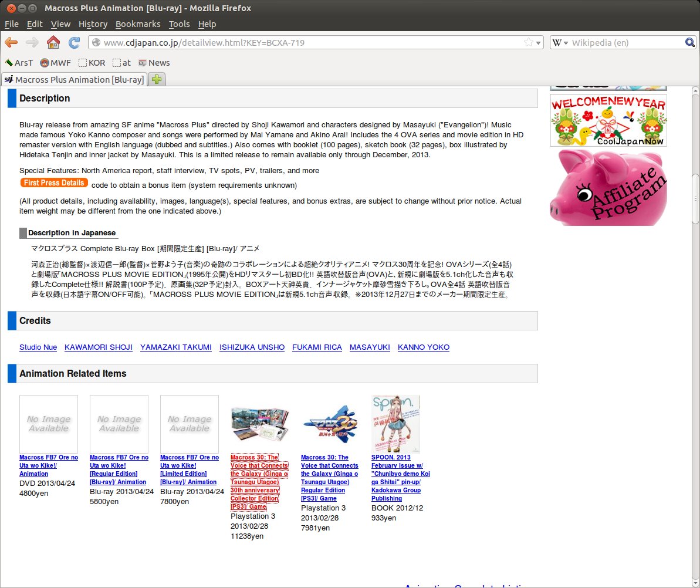Open Macross FB7 Regular Edition Blu-ray link
700x588 pixels.
tap(119, 469)
